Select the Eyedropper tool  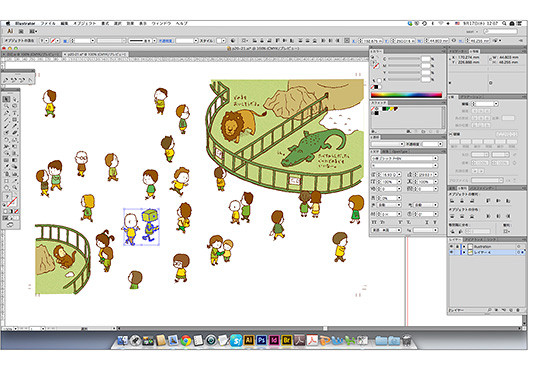(x=6, y=167)
